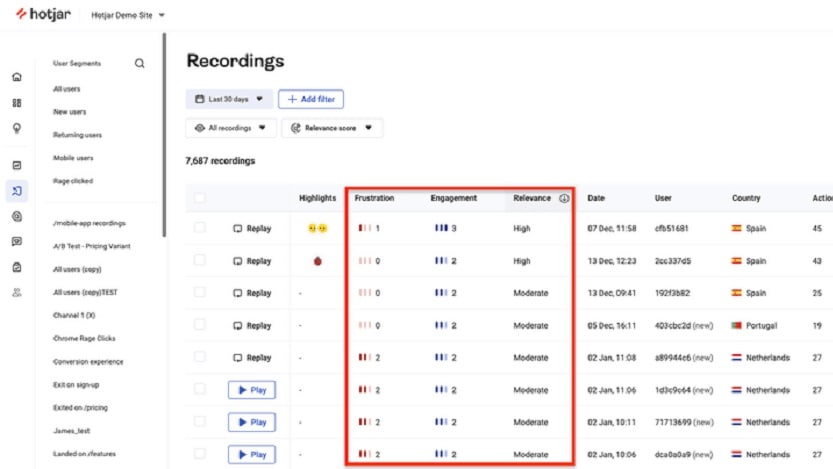
Task: Open the Recordings icon in left rail
Action: pos(17,191)
